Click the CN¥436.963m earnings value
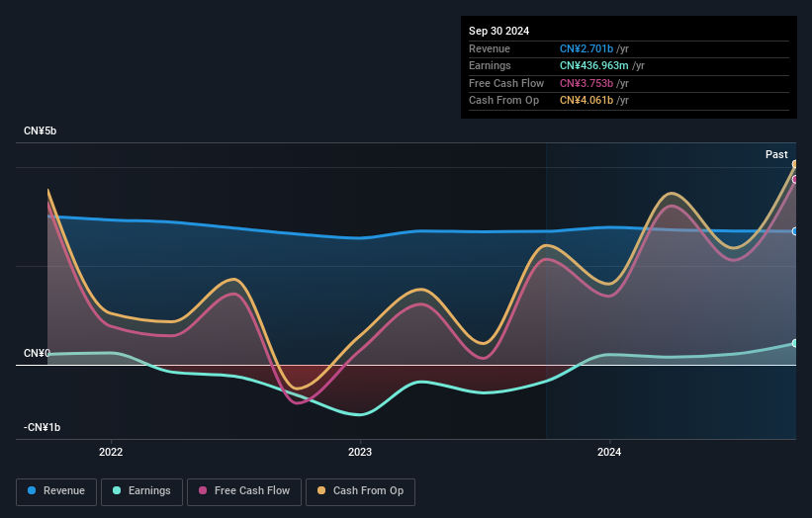The width and height of the screenshot is (812, 518). (x=594, y=65)
